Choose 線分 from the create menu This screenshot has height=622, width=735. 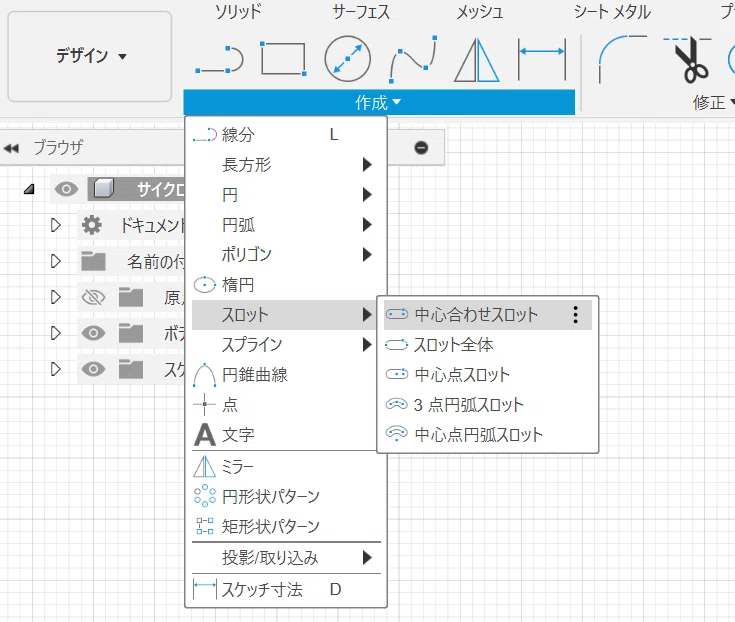pos(286,135)
